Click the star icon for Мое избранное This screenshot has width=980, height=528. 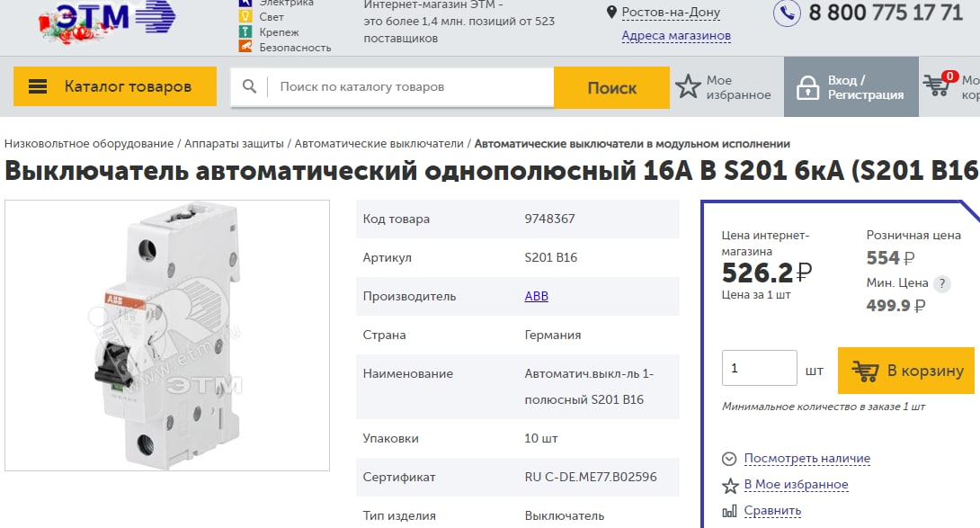[x=688, y=86]
